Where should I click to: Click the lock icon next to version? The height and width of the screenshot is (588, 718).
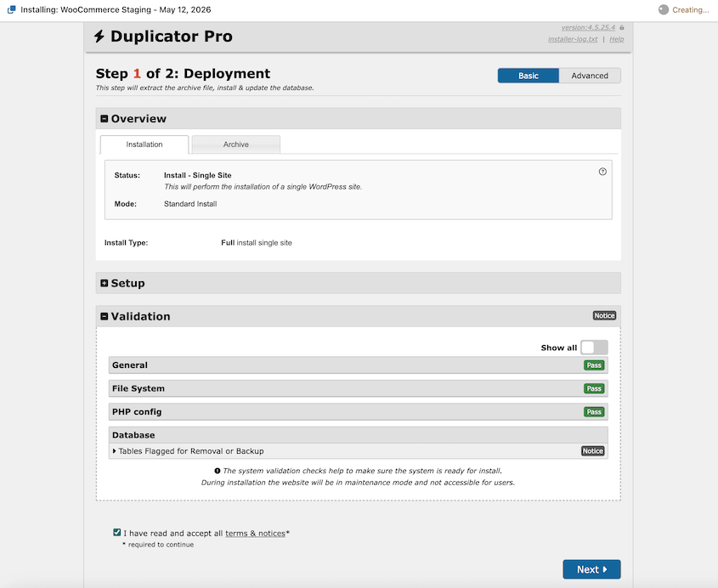click(622, 27)
